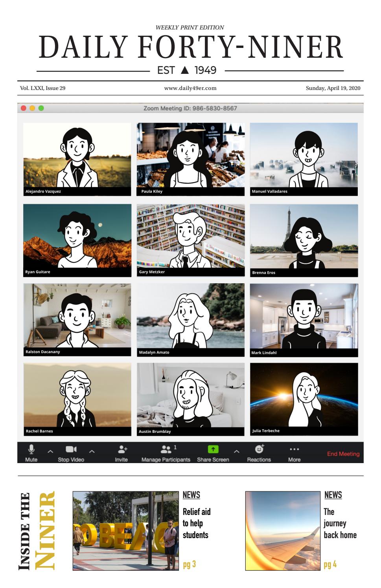Click the yellow minimize window dot

click(32, 108)
